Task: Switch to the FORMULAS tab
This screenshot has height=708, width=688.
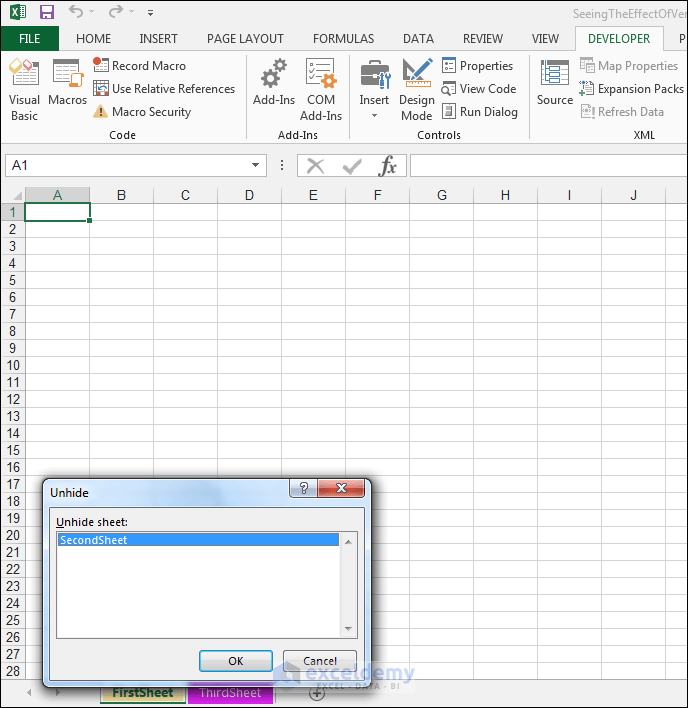Action: coord(344,39)
